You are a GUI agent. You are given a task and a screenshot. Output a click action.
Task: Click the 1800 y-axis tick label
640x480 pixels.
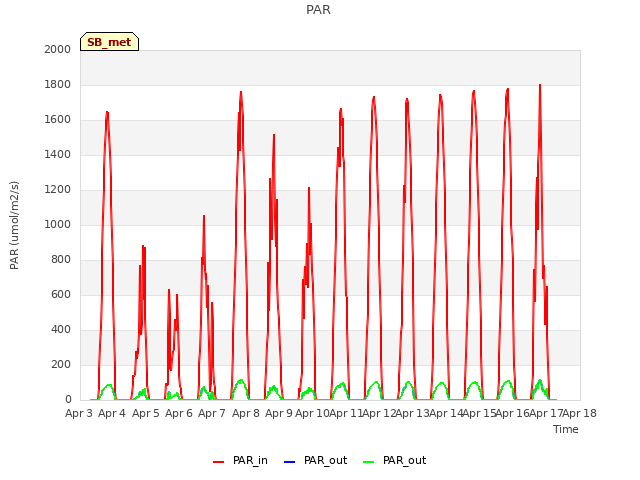[58, 84]
